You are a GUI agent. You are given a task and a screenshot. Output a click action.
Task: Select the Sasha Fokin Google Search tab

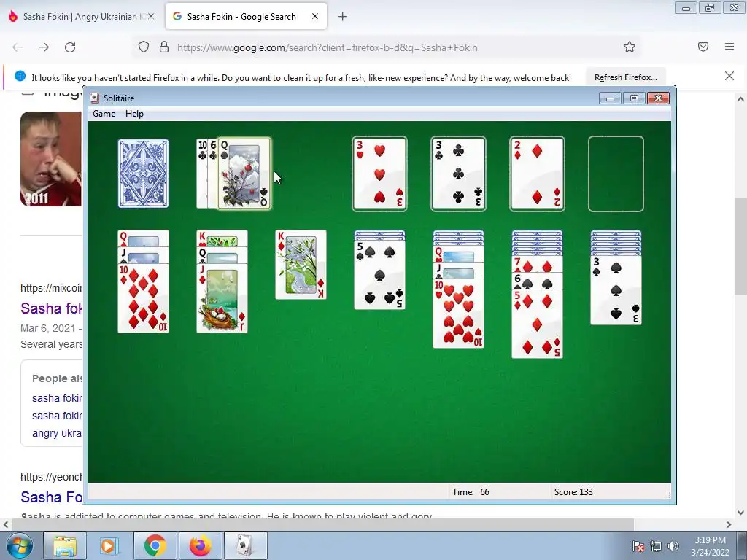[241, 17]
